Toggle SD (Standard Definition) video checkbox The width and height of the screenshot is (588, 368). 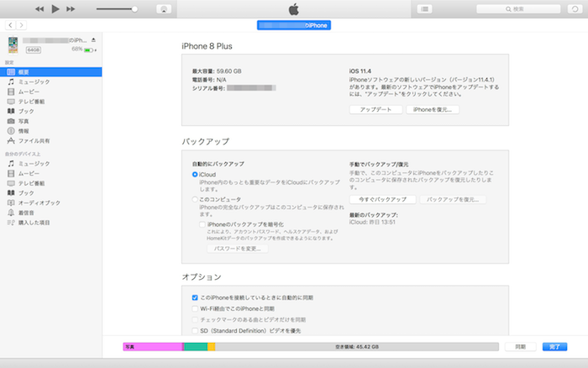[x=195, y=330]
